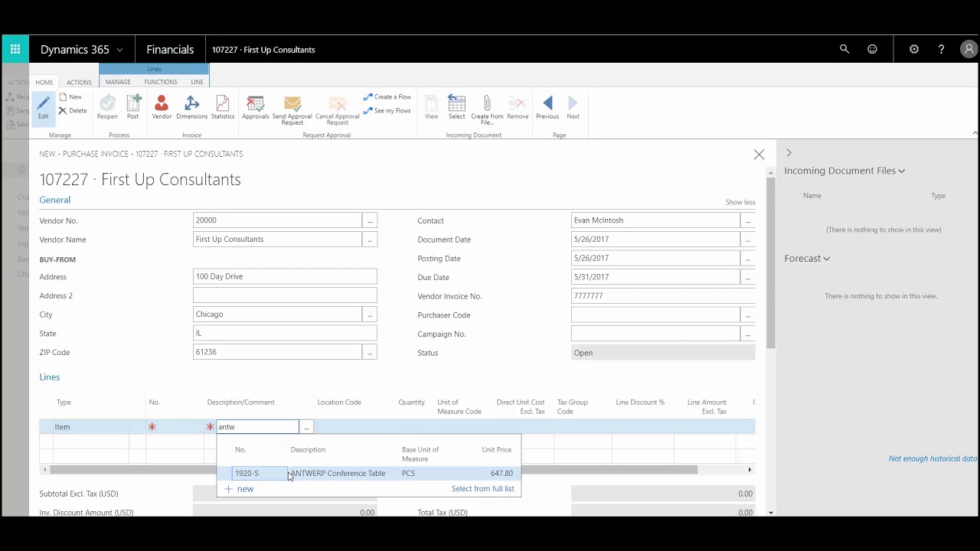View the incoming document

point(432,107)
